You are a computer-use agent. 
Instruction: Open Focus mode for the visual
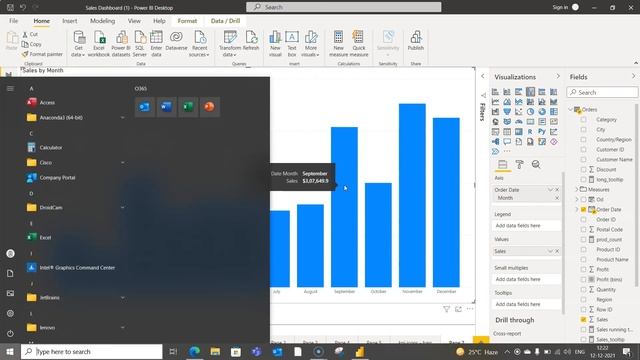coord(458,309)
